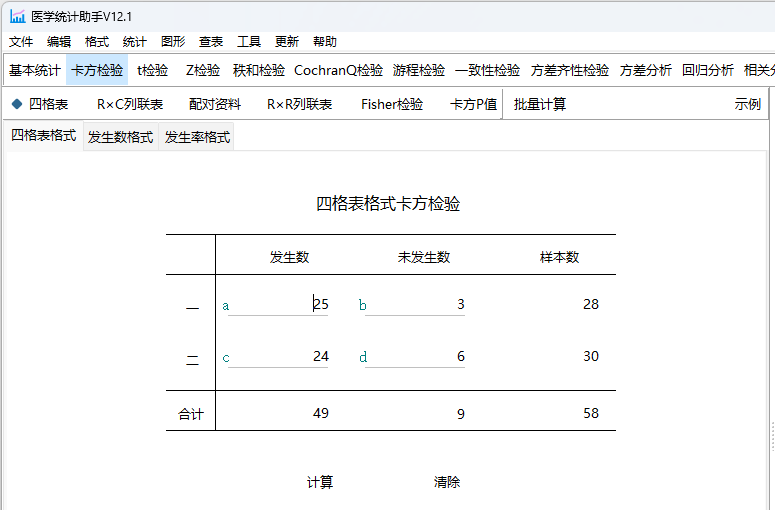Screen dimensions: 775x510
Task: Click the app chart icon in title bar
Action: 17,16
